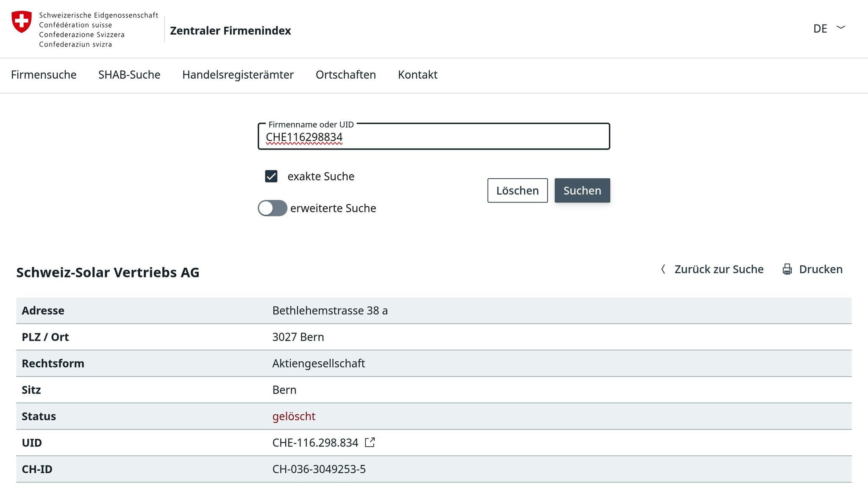Open the DE language dropdown

[820, 28]
